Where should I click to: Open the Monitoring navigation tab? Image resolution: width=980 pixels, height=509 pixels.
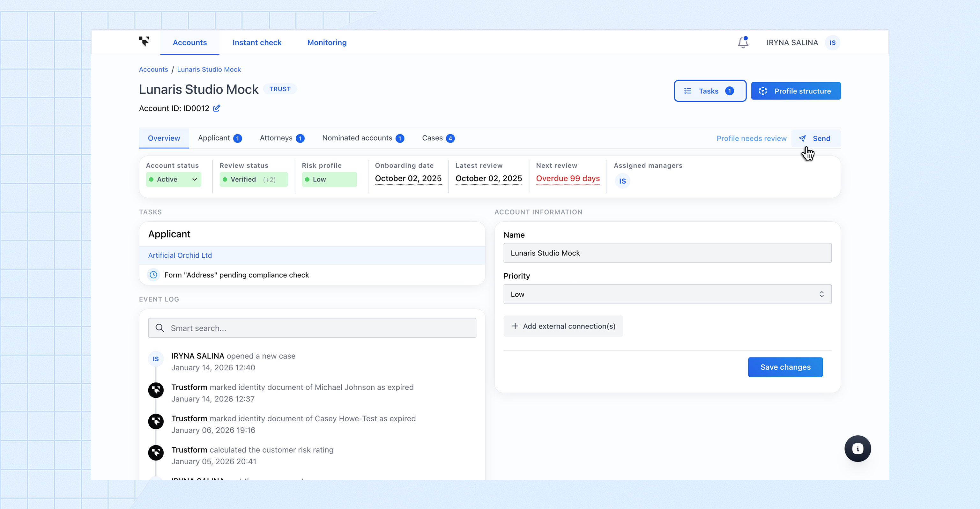[326, 43]
